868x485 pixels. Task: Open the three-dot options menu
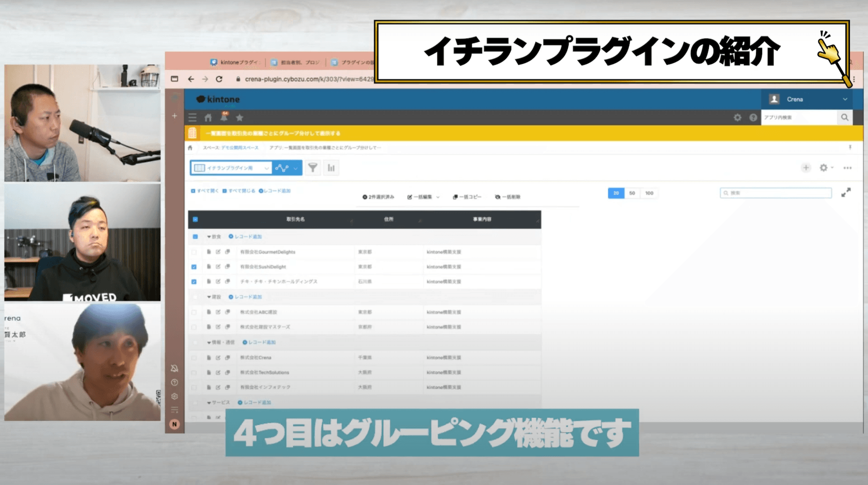point(848,168)
